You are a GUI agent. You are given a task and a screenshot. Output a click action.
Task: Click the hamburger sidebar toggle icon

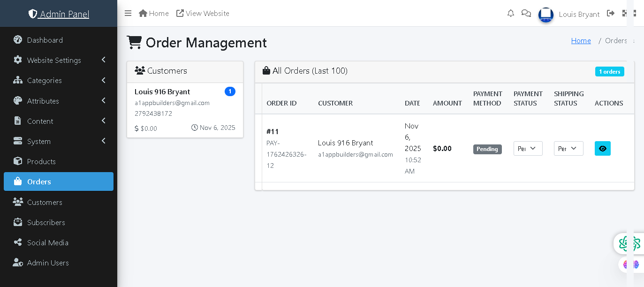point(128,13)
